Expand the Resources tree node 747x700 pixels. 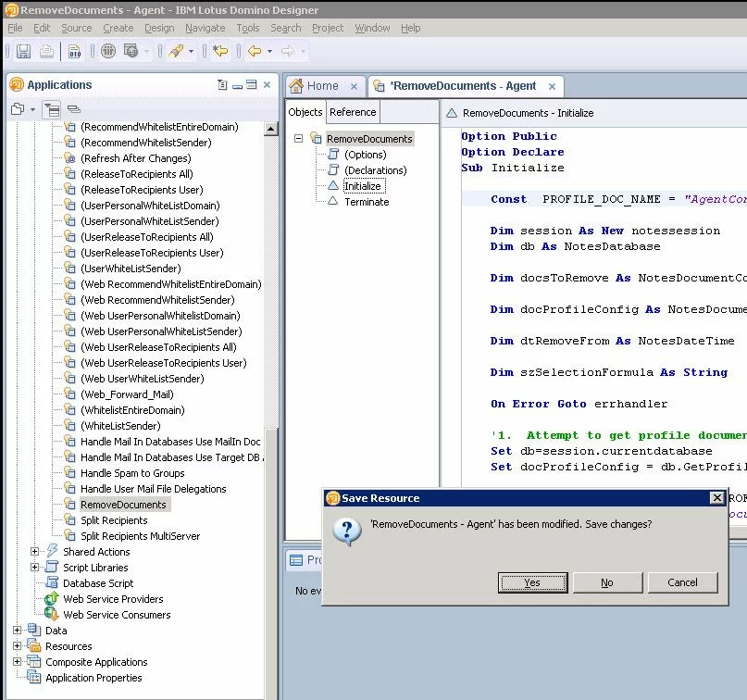point(18,646)
